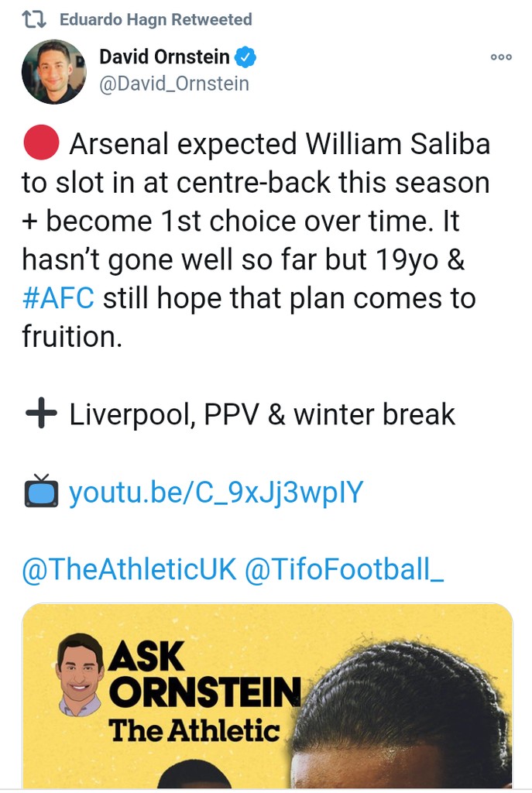This screenshot has width=532, height=793.
Task: Click the ASK ORNSTEIN title on the card
Action: click(x=203, y=674)
